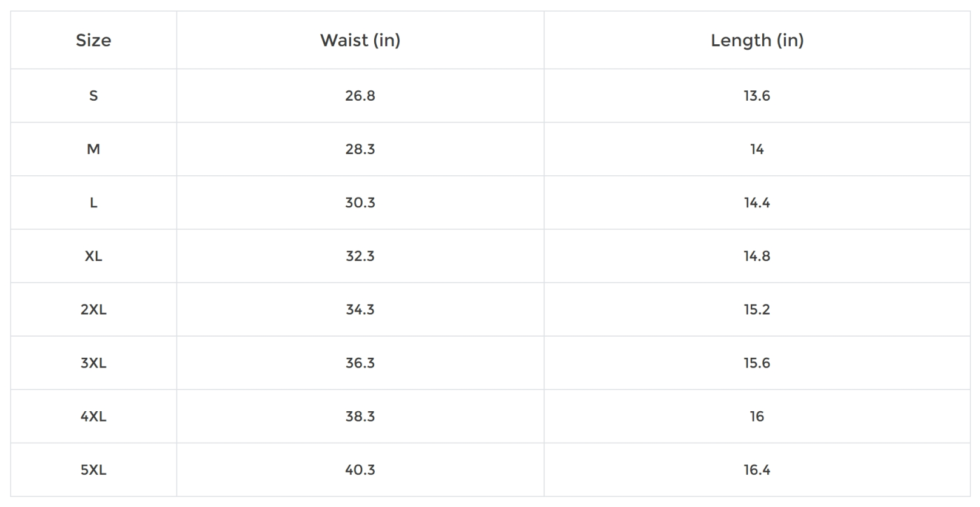The width and height of the screenshot is (980, 507).
Task: Select the XL size cell
Action: [x=93, y=256]
